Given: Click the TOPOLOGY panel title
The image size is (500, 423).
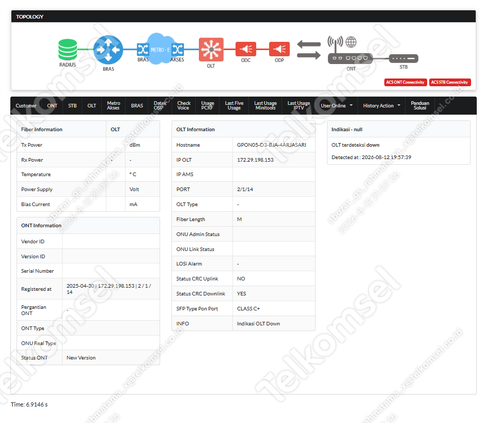Looking at the screenshot, I should [30, 17].
